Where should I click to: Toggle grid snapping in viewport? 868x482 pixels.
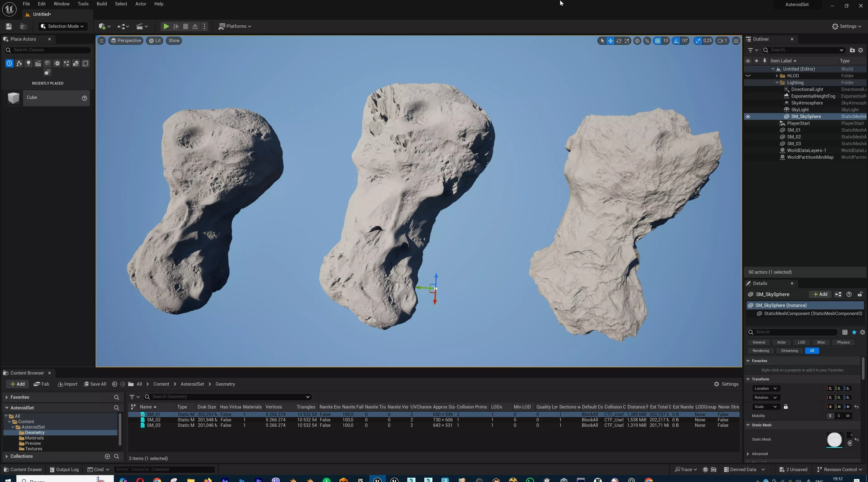[x=657, y=41]
